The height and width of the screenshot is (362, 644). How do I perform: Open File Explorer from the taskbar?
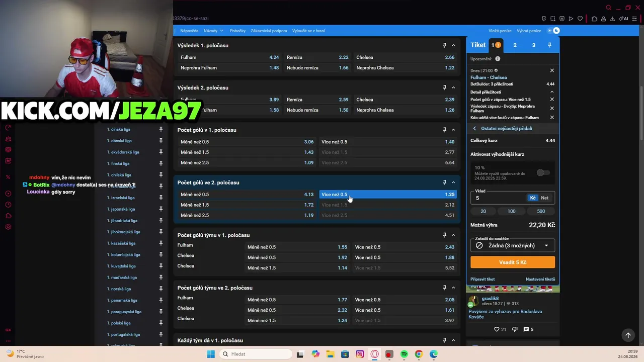pyautogui.click(x=330, y=354)
